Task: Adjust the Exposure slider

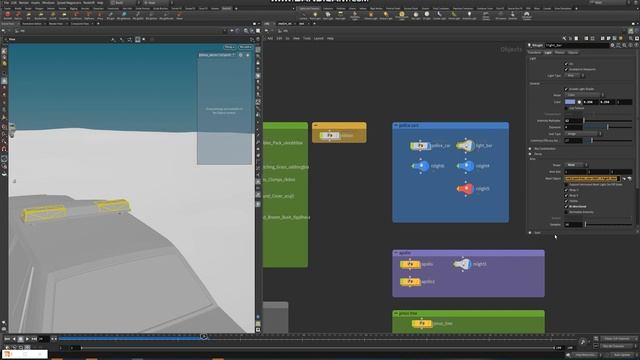Action: click(x=608, y=127)
